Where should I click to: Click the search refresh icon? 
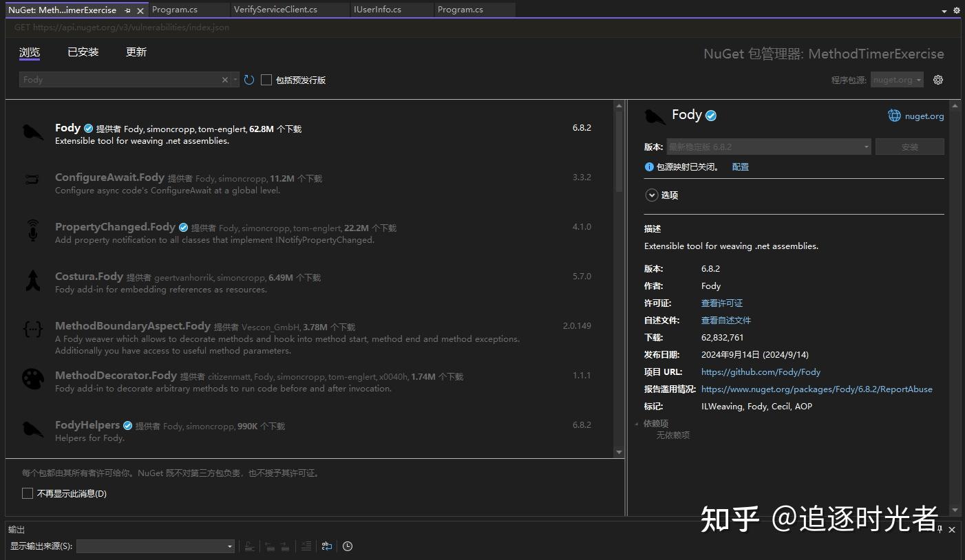pyautogui.click(x=248, y=79)
